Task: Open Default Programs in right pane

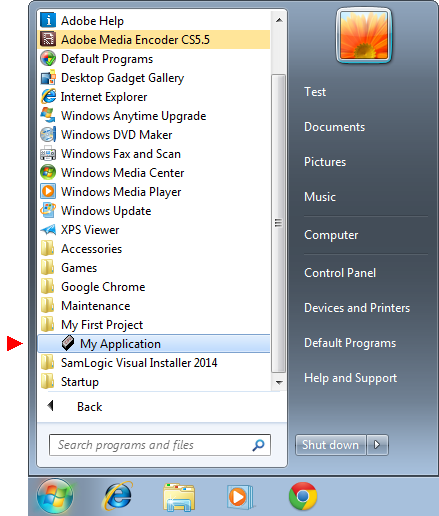Action: click(350, 343)
